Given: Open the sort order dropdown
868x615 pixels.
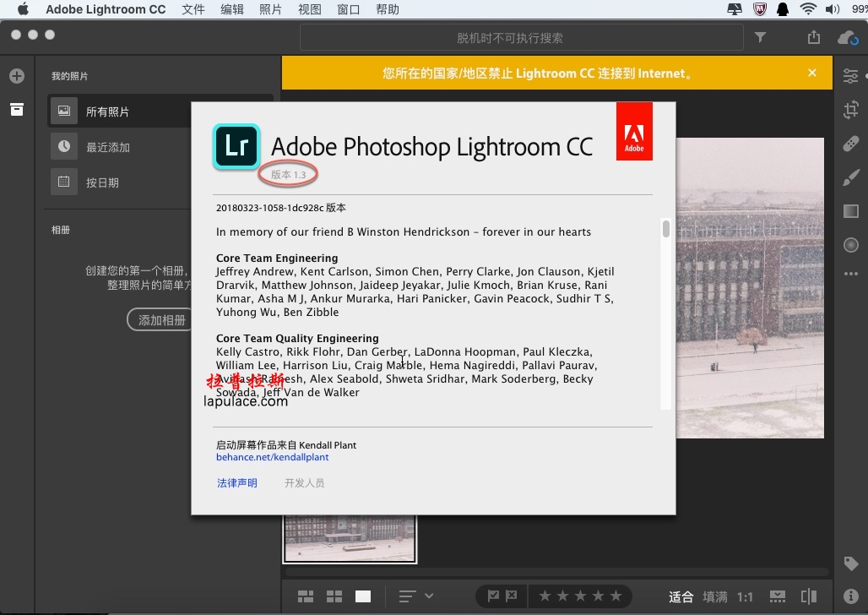Looking at the screenshot, I should 415,596.
